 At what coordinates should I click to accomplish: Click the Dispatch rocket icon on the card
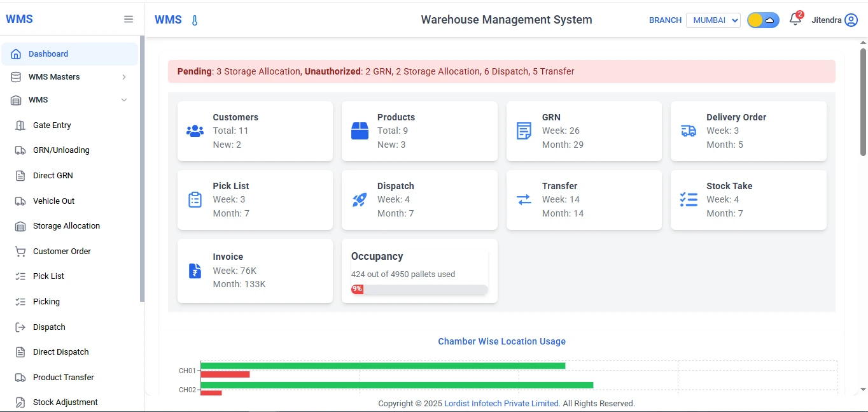pyautogui.click(x=359, y=199)
